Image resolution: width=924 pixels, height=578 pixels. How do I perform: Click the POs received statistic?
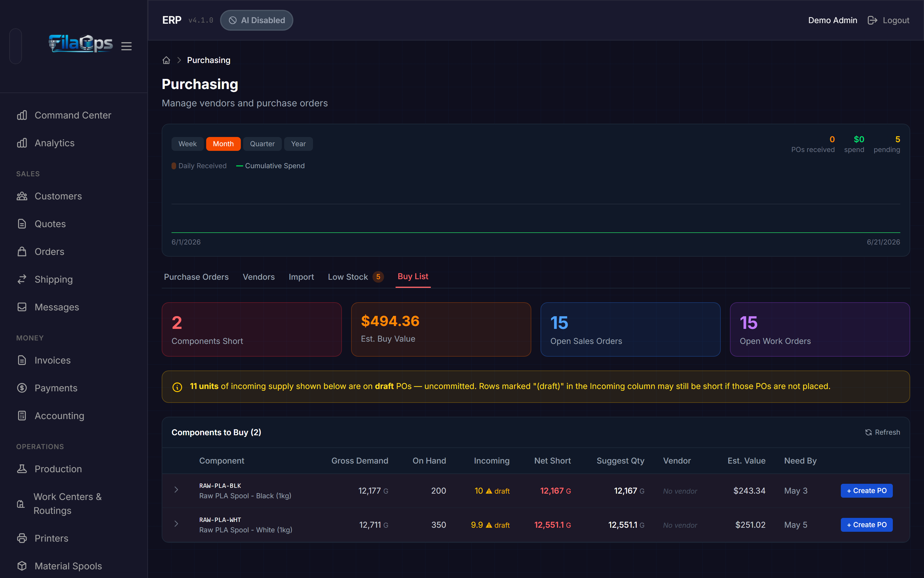coord(813,144)
